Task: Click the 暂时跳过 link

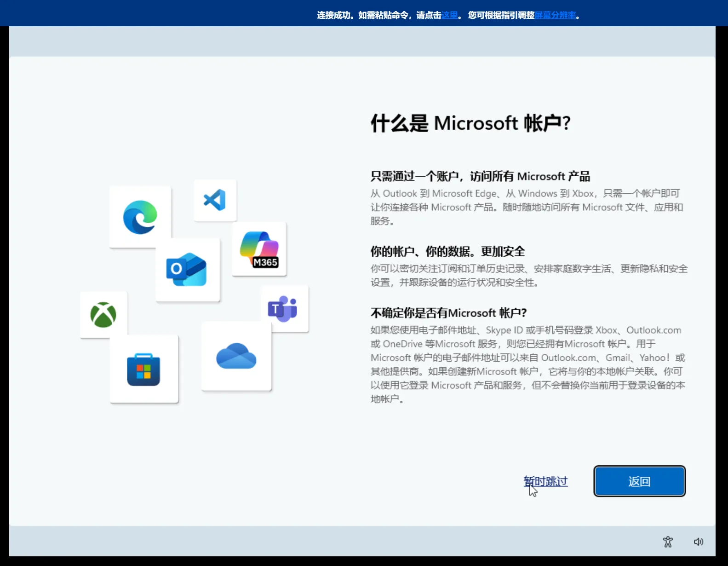Action: (x=545, y=481)
